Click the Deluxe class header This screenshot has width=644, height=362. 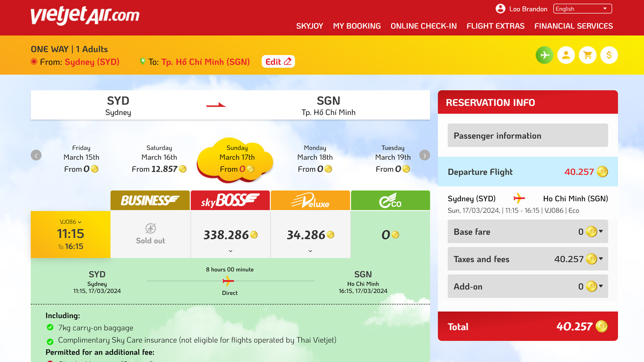pos(310,200)
